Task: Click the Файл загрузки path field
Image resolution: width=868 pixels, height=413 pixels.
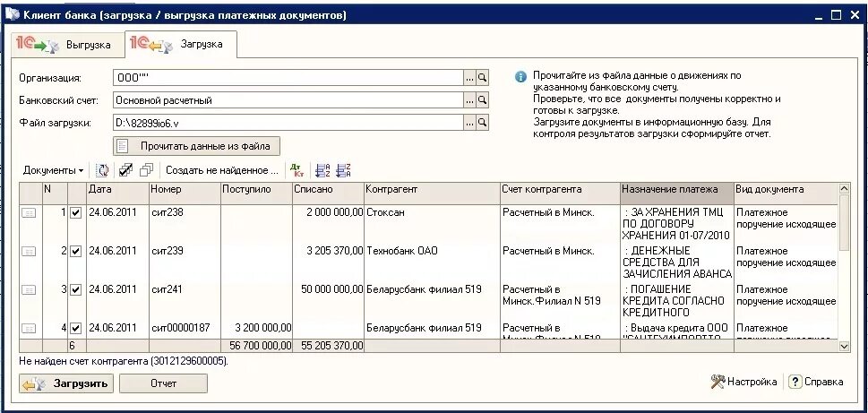Action: [288, 123]
